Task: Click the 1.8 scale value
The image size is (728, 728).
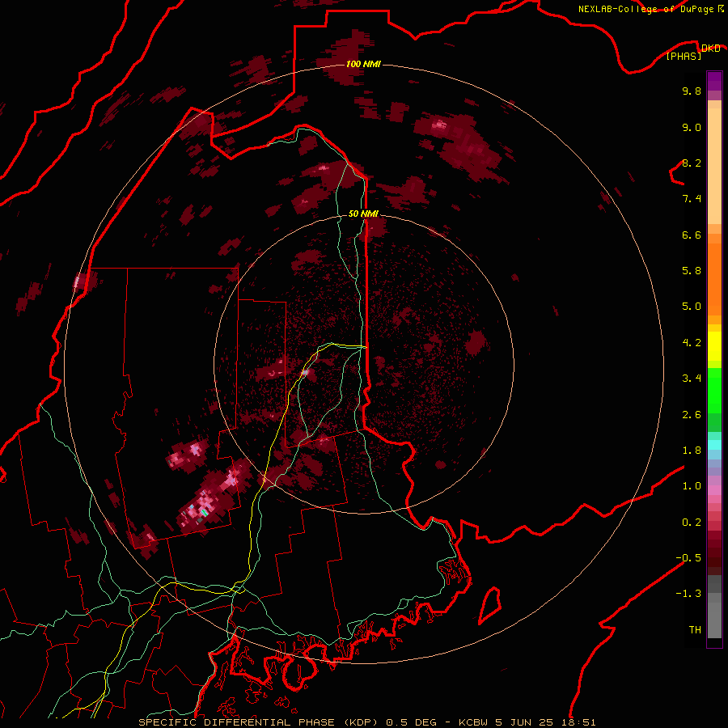Action: (x=692, y=451)
